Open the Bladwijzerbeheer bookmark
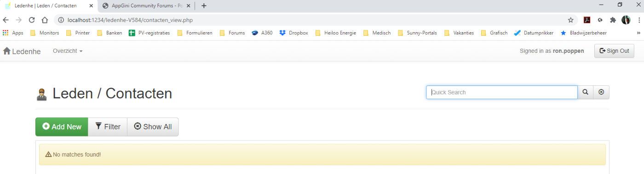This screenshot has height=174, width=644. (583, 33)
